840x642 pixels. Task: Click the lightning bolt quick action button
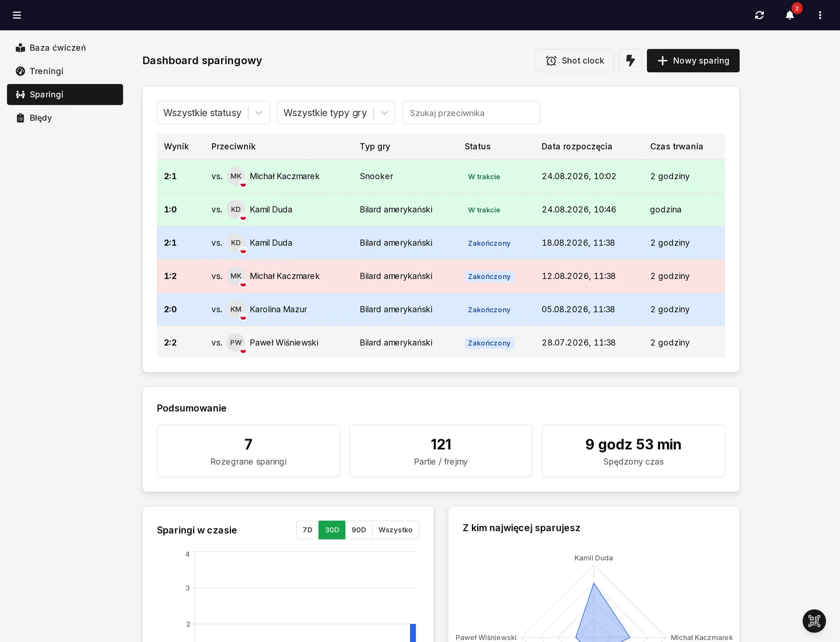[631, 60]
